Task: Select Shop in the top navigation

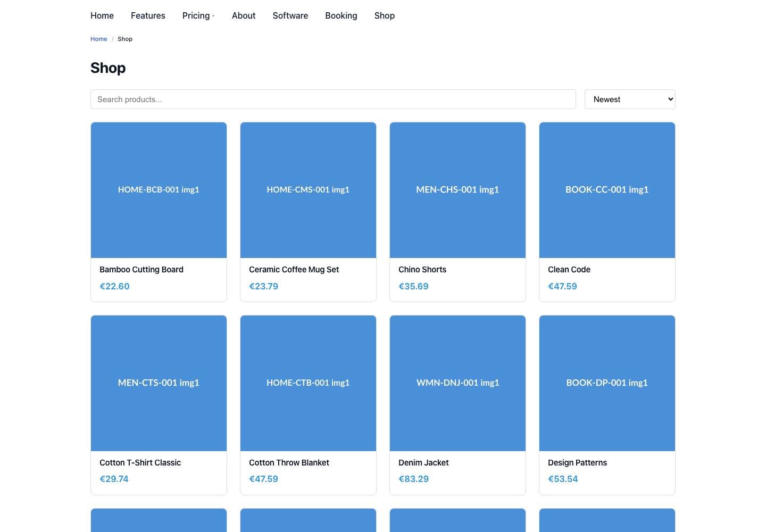Action: click(385, 15)
